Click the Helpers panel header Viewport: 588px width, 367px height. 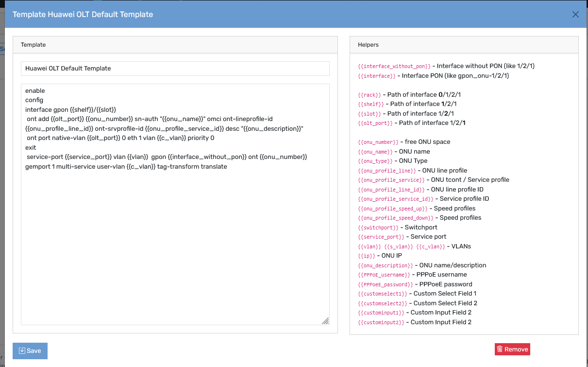(464, 45)
